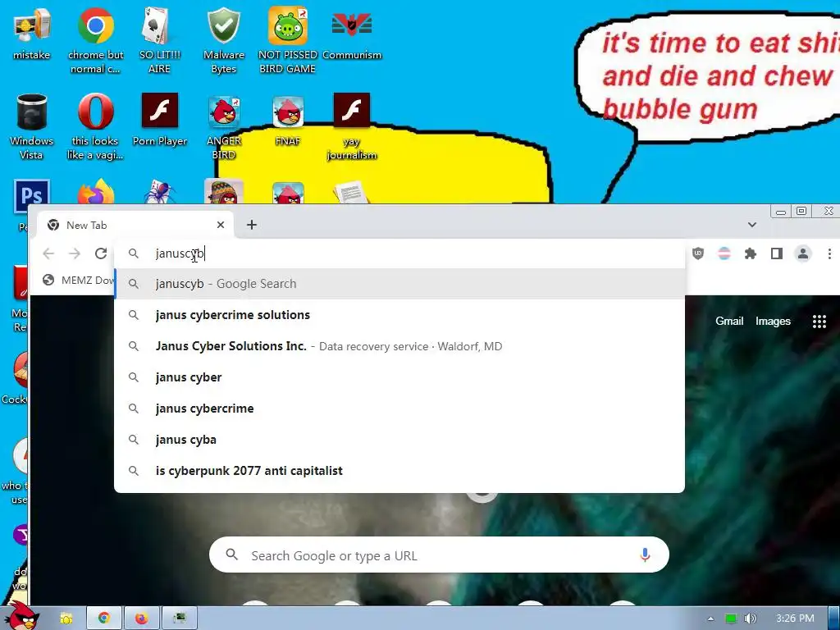Show hidden system tray icons
This screenshot has height=630, width=840.
coord(710,619)
